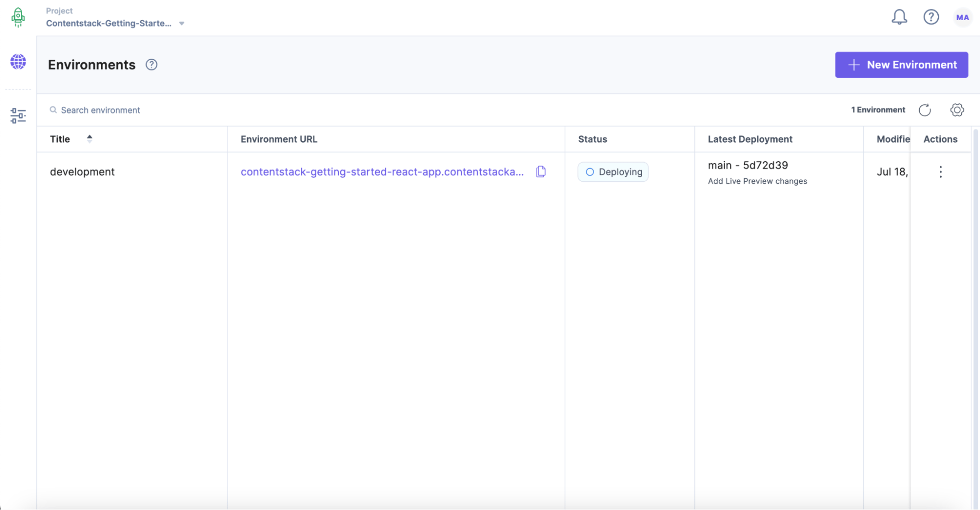Refresh the environments list
Screen dimensions: 980x510
click(925, 110)
